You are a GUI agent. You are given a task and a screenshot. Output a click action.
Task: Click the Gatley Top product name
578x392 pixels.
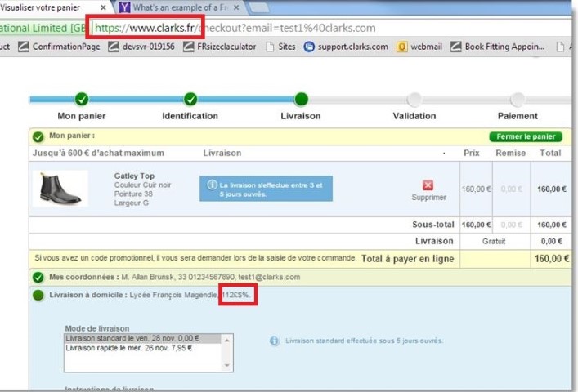point(134,176)
